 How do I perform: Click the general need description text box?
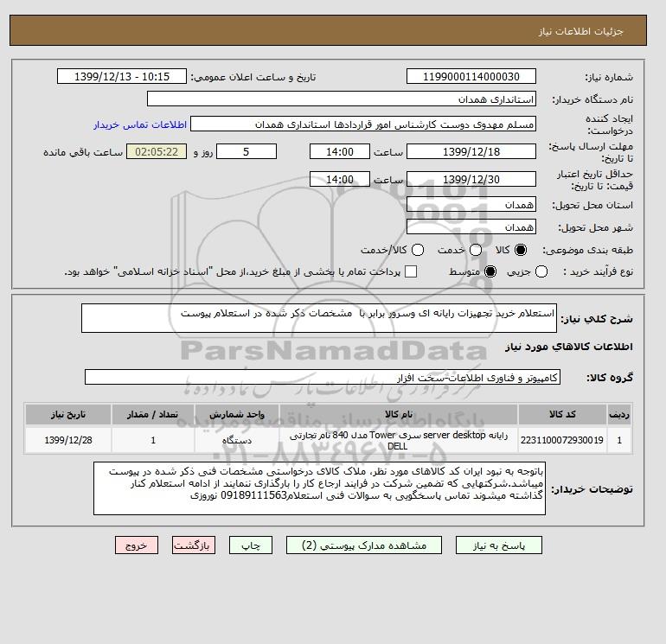point(319,318)
